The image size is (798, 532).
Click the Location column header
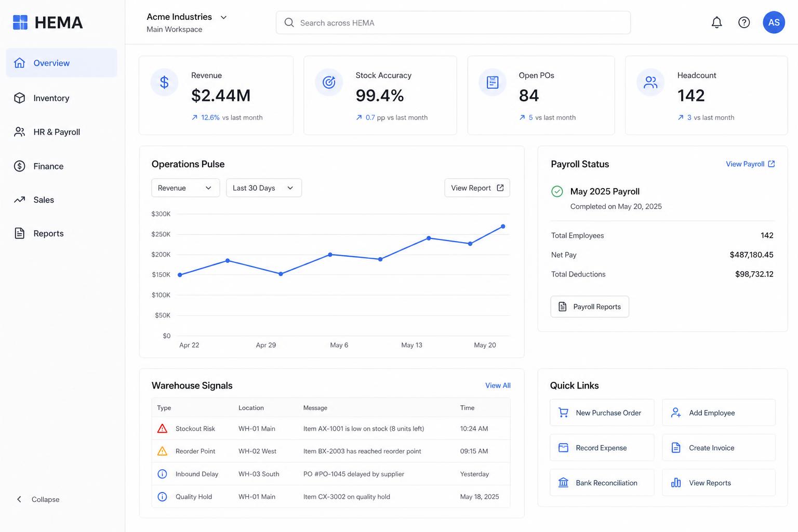[x=251, y=408]
